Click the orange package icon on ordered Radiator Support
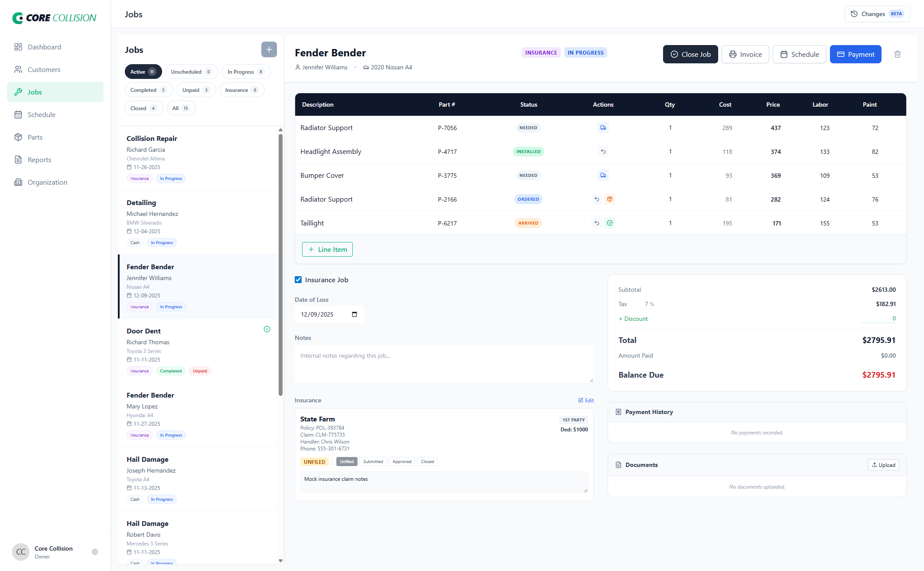Screen dimensions: 924x571 pyautogui.click(x=610, y=199)
